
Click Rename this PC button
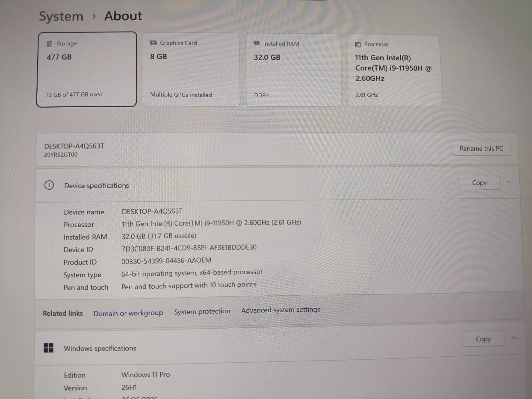pos(481,149)
